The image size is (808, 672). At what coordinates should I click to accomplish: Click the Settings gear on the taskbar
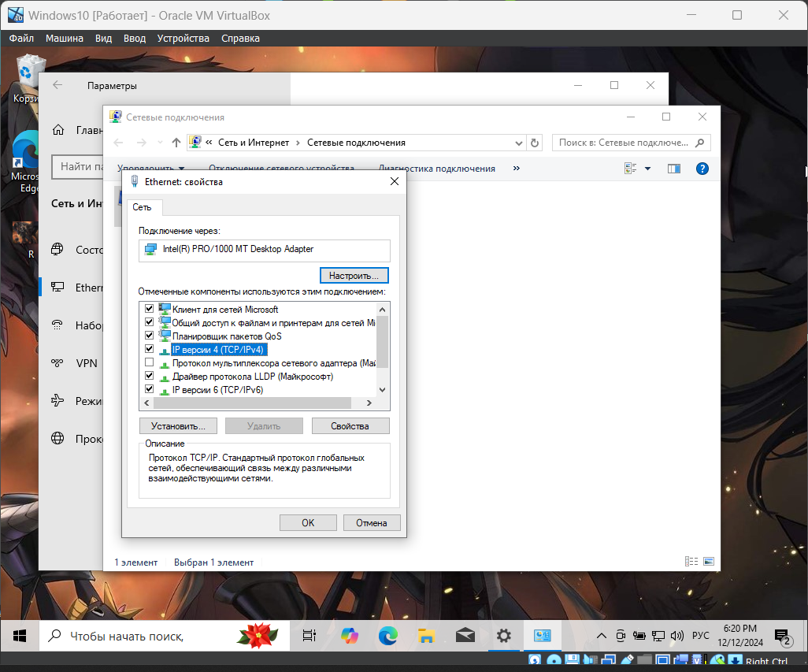click(x=504, y=636)
